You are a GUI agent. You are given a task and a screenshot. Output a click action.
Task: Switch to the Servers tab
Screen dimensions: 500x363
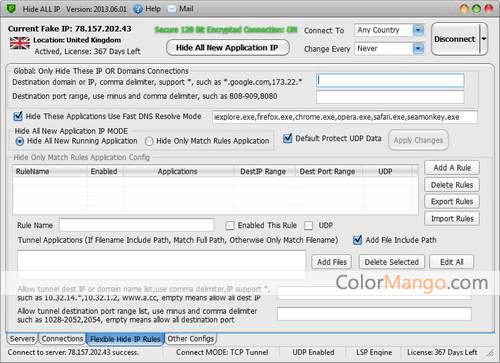pos(22,339)
